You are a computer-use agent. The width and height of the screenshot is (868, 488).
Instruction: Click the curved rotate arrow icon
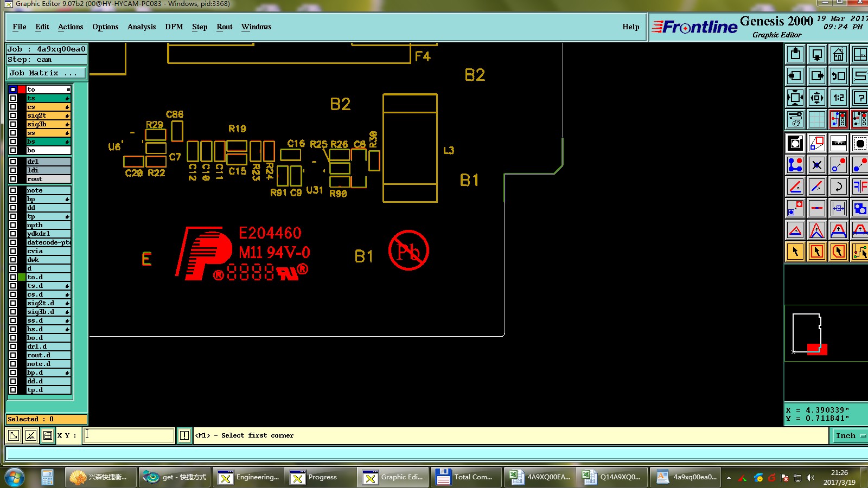coord(839,187)
